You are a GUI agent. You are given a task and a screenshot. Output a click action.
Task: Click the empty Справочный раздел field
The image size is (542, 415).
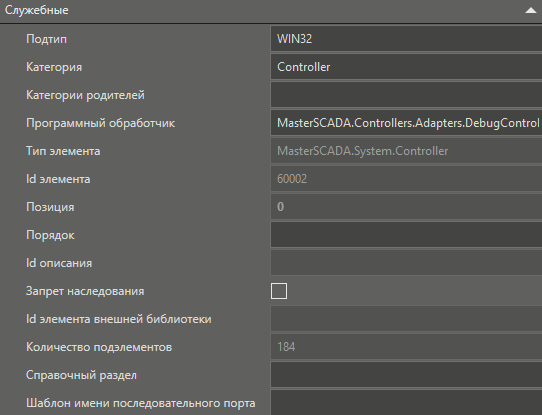pyautogui.click(x=406, y=375)
